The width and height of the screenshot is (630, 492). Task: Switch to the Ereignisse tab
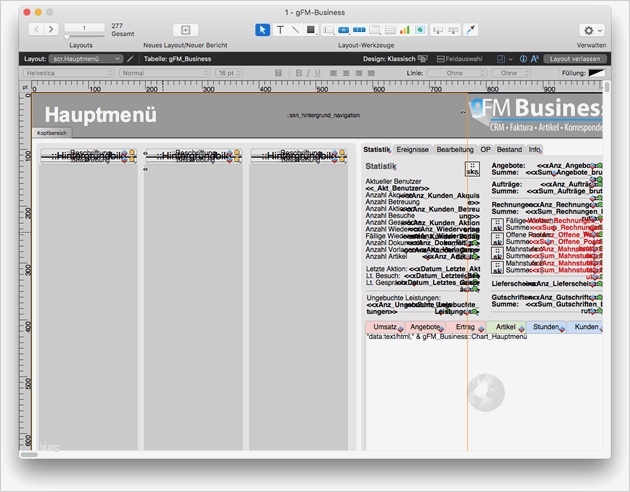tap(413, 149)
